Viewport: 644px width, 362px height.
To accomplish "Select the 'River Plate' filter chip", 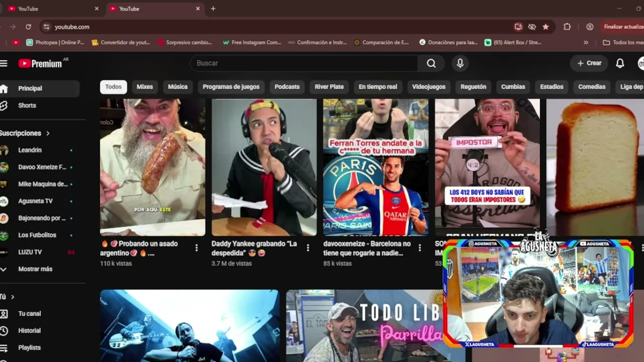I will (x=329, y=86).
